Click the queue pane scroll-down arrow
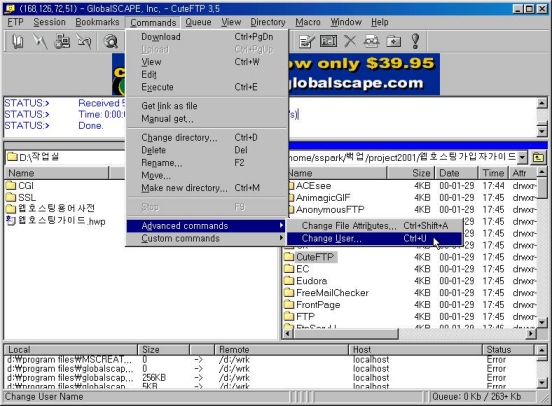The width and height of the screenshot is (552, 406). point(542,382)
